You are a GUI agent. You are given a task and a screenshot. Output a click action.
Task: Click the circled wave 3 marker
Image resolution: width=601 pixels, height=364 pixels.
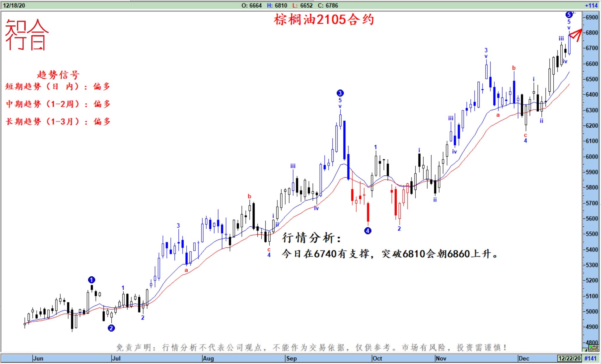click(340, 93)
